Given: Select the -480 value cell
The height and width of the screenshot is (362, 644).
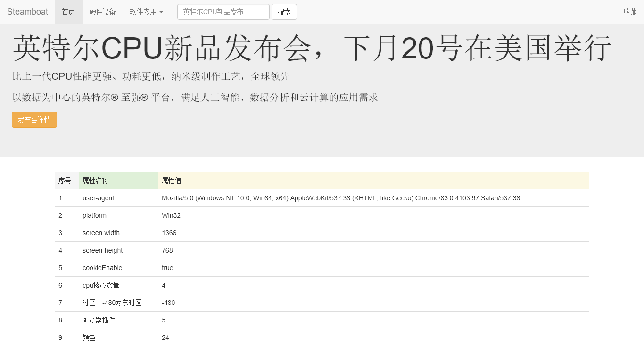Looking at the screenshot, I should 373,303.
